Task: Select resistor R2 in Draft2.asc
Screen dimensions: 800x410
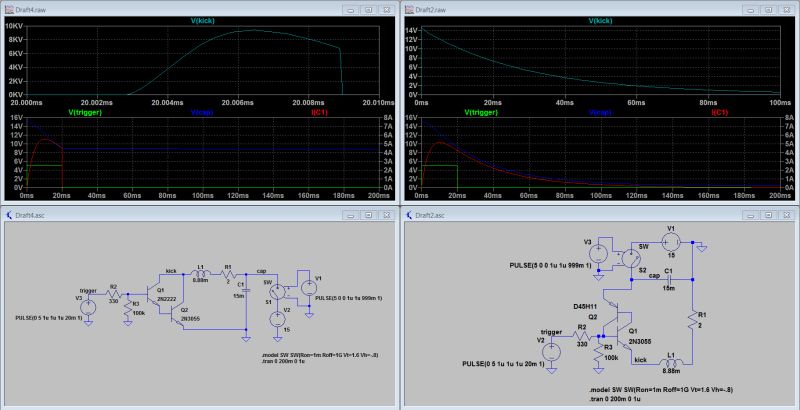Action: (583, 336)
